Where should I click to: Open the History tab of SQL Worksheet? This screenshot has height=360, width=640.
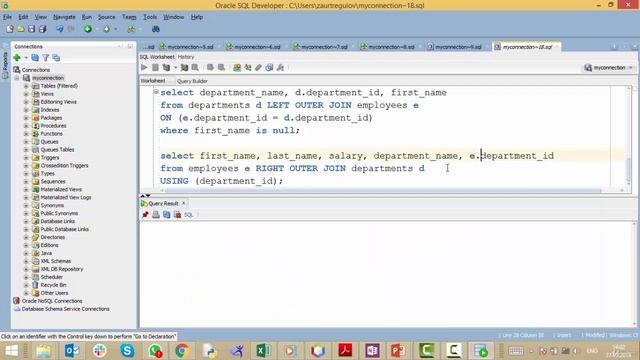[x=186, y=57]
